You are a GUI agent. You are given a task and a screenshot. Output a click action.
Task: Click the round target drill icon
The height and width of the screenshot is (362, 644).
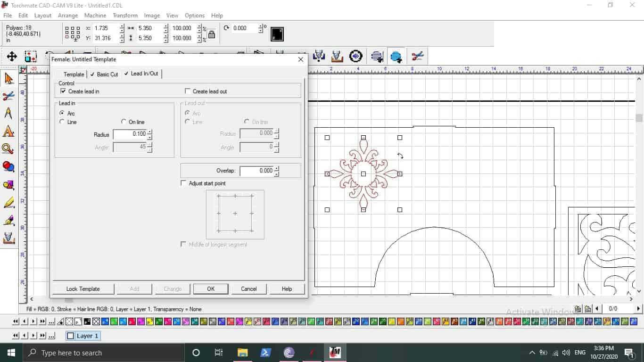point(356,57)
